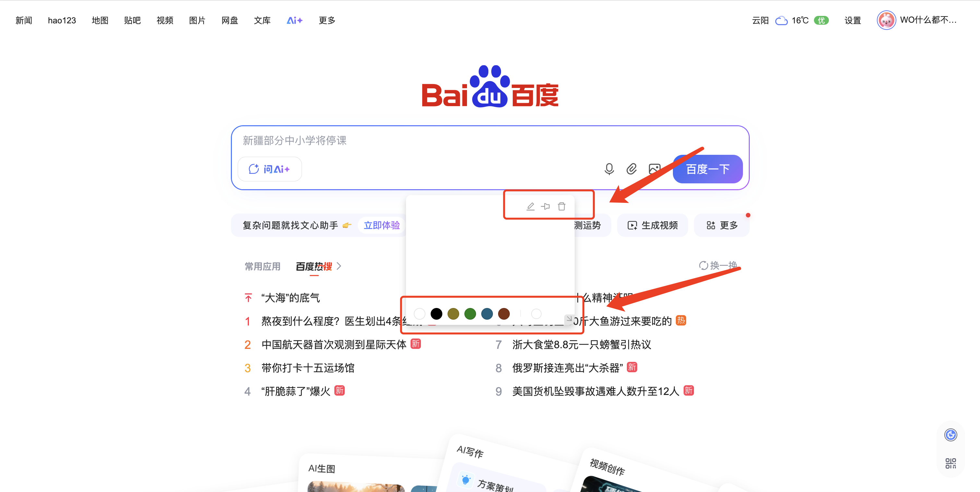Open the 贴吧 menu item

[x=132, y=20]
